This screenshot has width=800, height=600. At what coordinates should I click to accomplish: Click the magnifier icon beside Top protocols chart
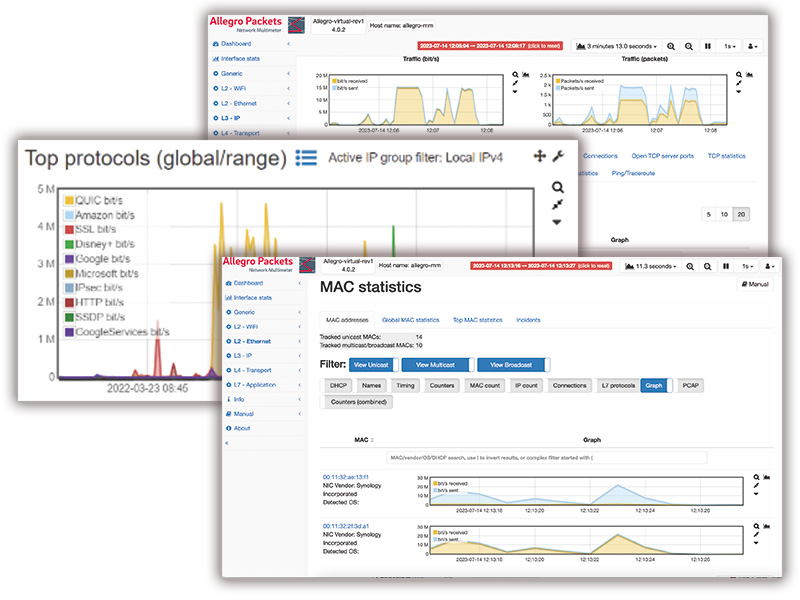[x=557, y=187]
